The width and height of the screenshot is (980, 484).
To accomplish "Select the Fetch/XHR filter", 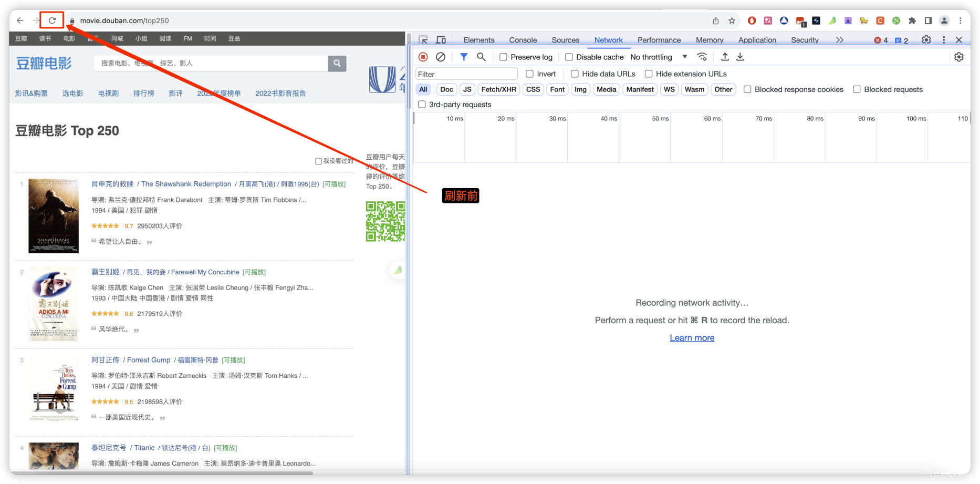I will [x=498, y=89].
